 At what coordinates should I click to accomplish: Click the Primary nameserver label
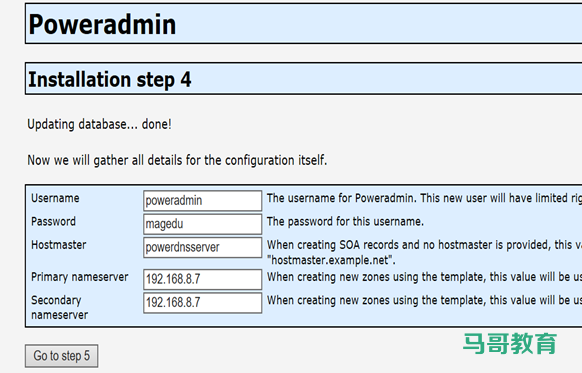(80, 277)
